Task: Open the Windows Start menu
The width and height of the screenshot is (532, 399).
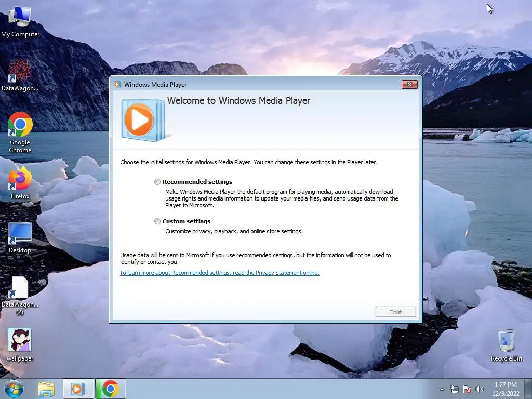Action: 14,389
